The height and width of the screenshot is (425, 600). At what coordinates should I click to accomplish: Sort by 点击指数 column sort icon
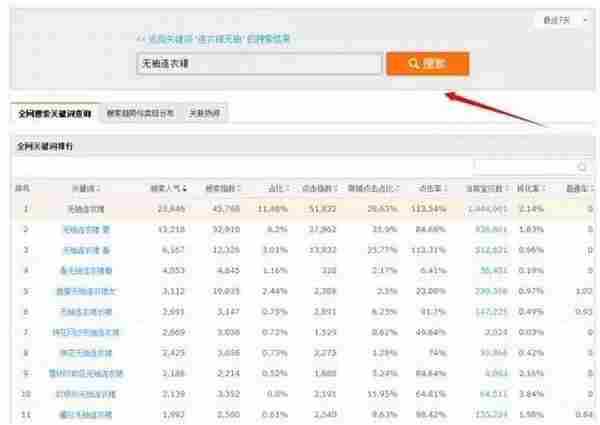click(x=337, y=188)
